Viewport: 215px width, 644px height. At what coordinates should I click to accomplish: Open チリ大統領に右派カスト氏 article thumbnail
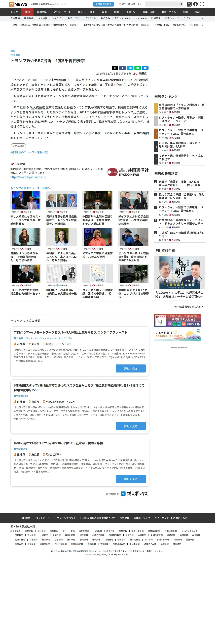(x=26, y=200)
